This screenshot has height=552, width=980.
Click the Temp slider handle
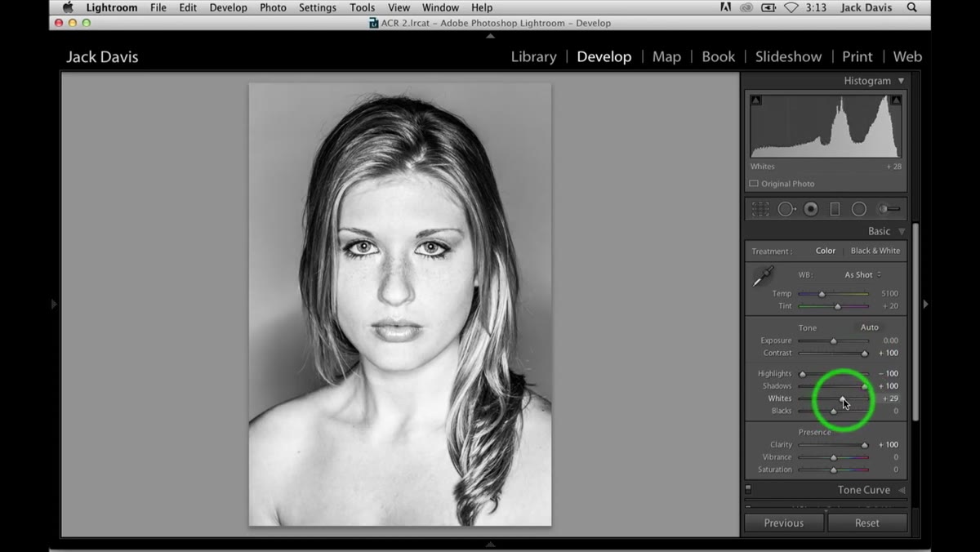point(822,294)
